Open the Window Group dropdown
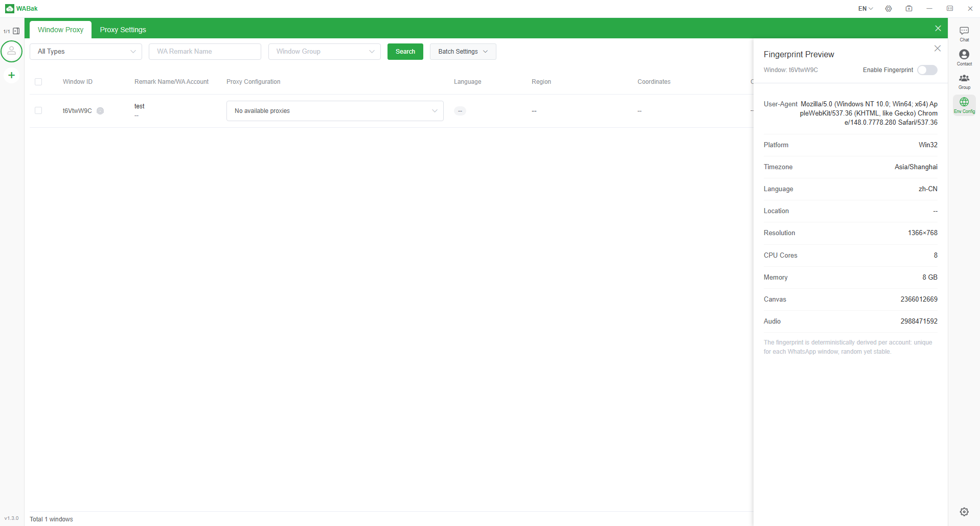 coord(324,52)
